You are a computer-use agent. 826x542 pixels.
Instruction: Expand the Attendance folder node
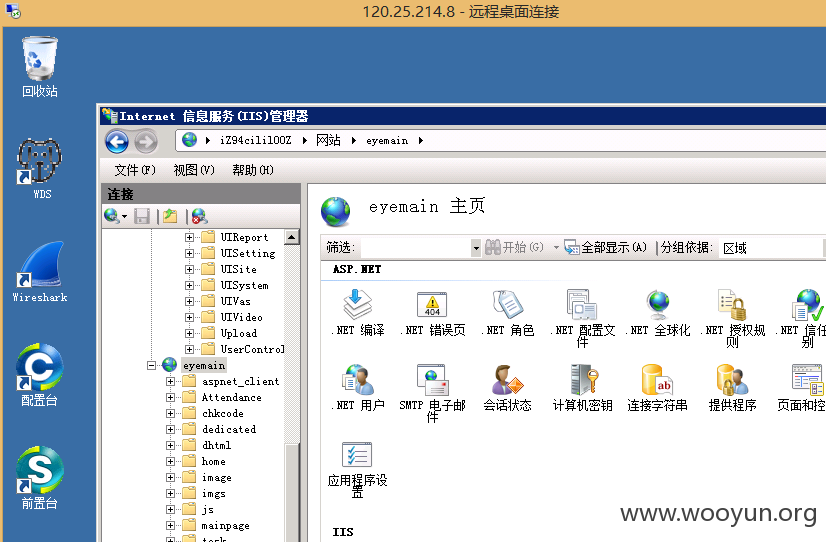pos(170,397)
